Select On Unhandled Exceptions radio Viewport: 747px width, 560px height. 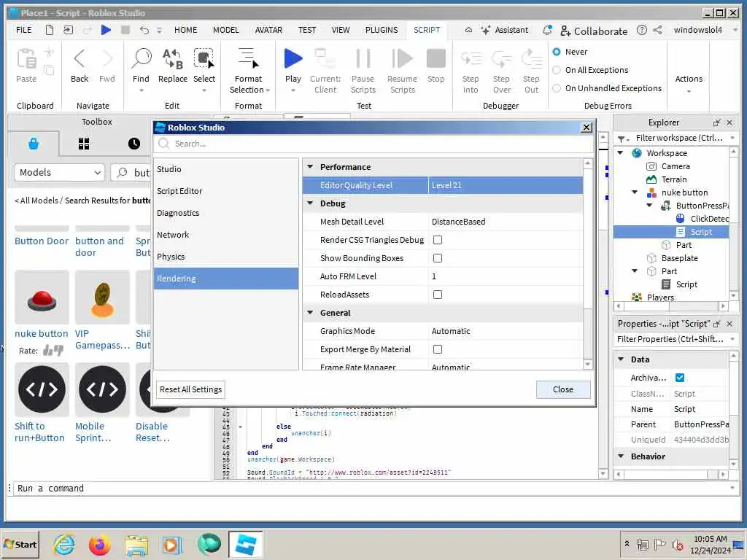557,88
